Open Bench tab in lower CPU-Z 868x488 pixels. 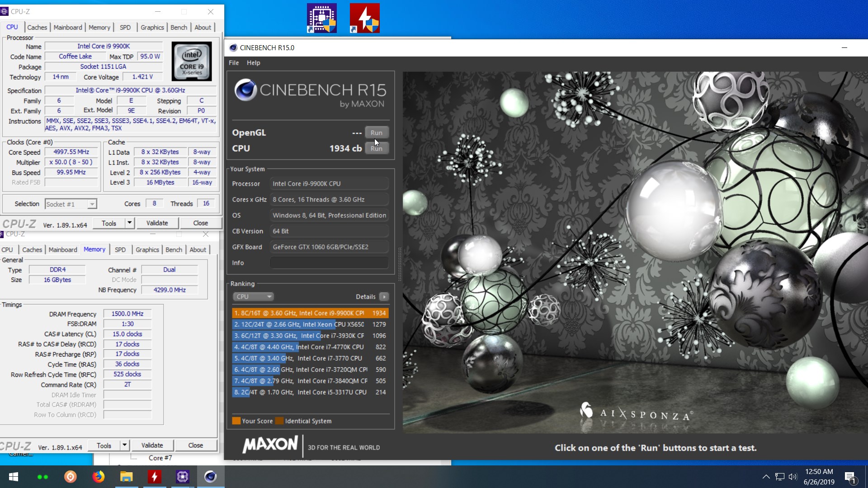pyautogui.click(x=174, y=249)
